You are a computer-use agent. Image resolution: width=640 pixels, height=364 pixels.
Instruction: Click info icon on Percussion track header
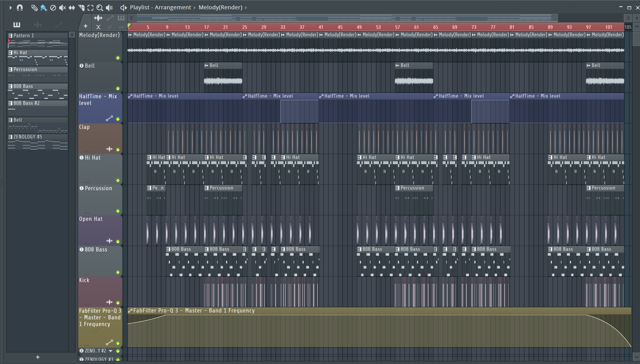[81, 188]
